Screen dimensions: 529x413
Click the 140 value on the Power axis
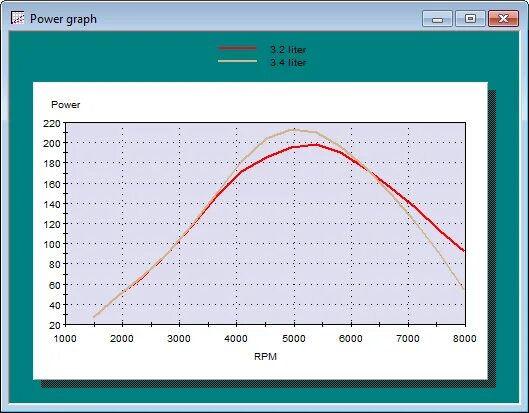pyautogui.click(x=52, y=204)
